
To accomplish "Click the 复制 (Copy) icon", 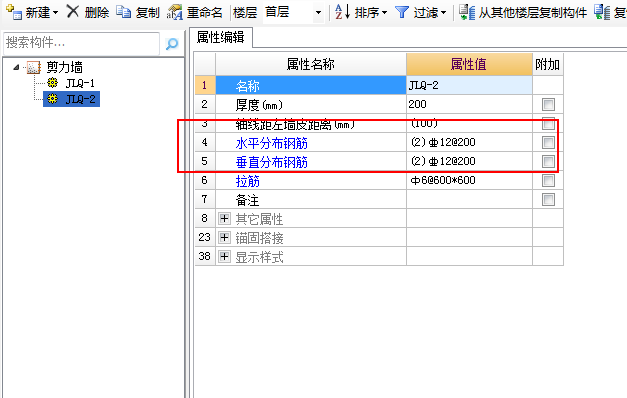I will click(124, 12).
